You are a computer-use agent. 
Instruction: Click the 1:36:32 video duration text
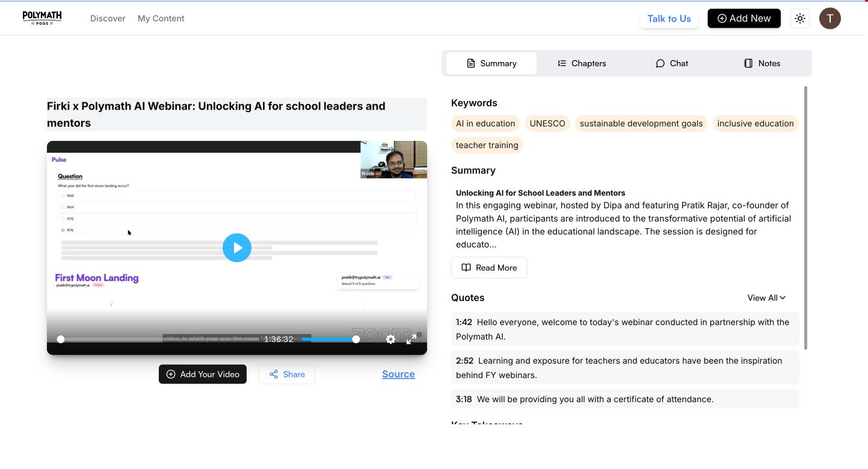tap(279, 339)
